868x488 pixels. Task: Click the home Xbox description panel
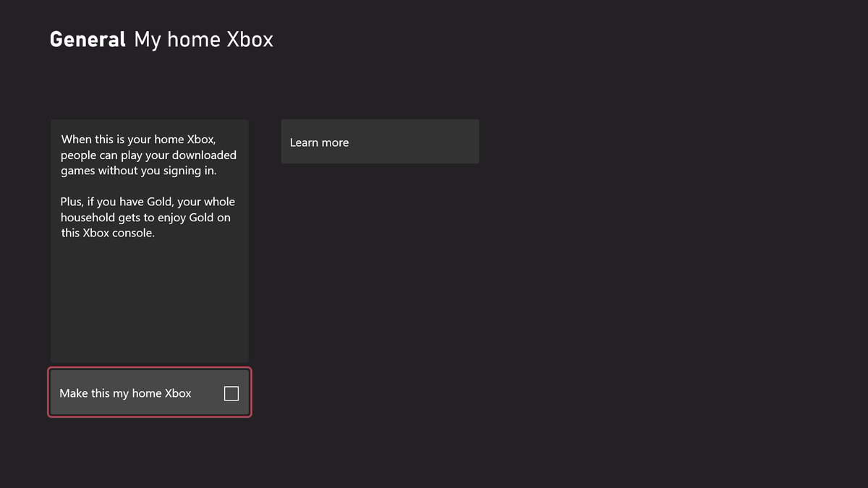149,241
